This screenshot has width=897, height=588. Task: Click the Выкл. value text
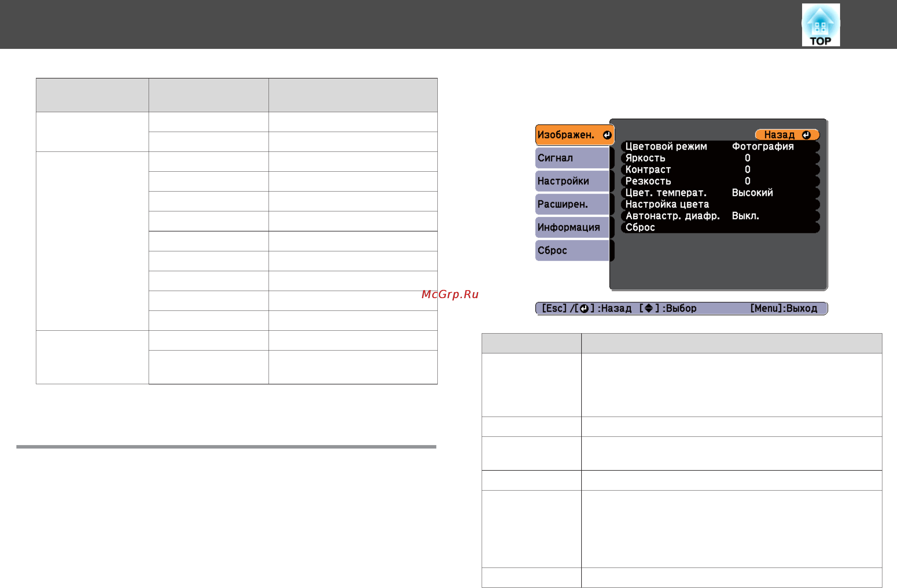coord(745,216)
